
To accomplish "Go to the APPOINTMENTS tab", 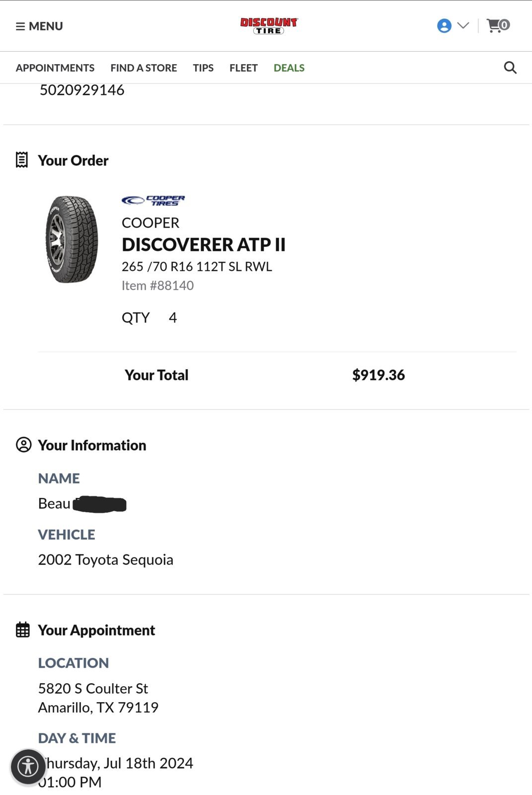I will click(x=55, y=68).
